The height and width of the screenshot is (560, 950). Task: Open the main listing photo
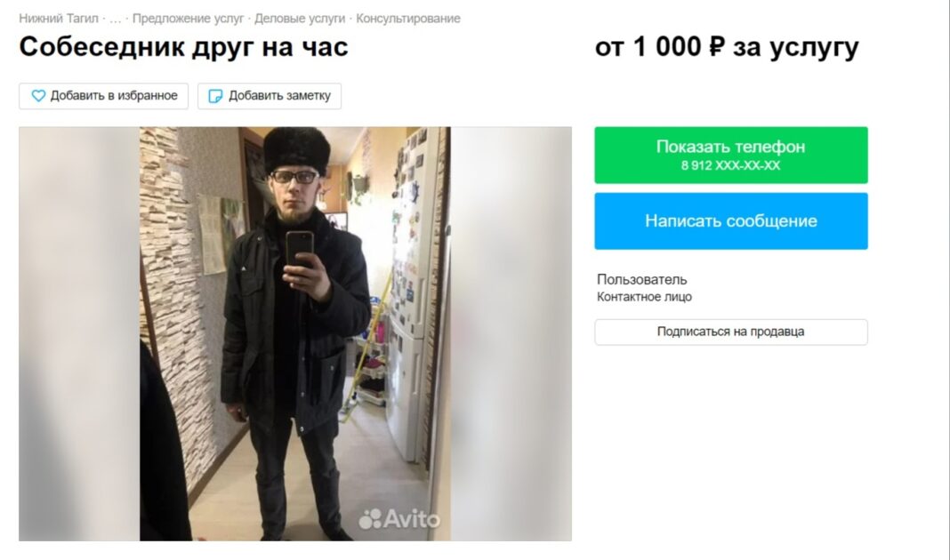coord(295,333)
